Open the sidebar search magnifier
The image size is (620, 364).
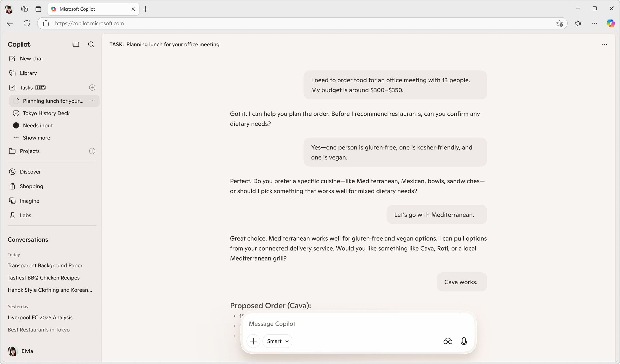[x=91, y=44]
